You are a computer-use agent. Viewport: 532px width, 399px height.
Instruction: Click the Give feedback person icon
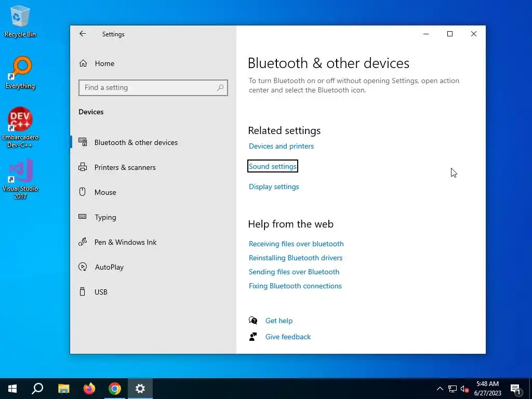point(253,337)
